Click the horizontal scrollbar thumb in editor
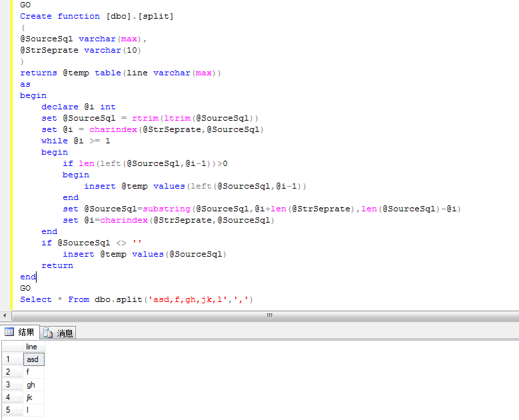Image resolution: width=519 pixels, height=420 pixels. (x=269, y=315)
